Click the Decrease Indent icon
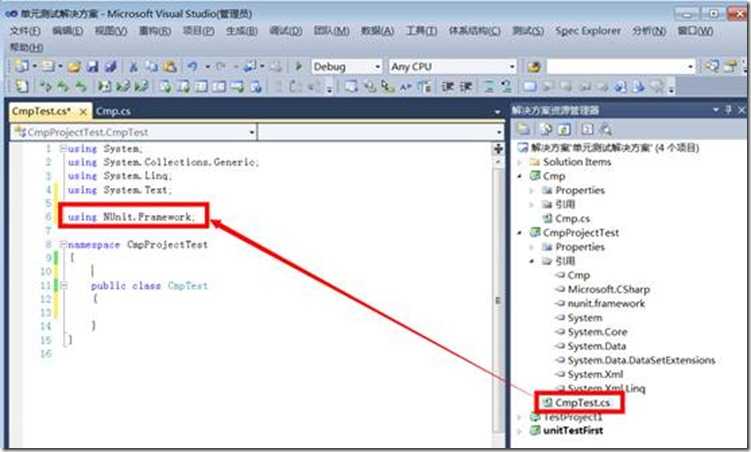Image resolution: width=751 pixels, height=452 pixels. [x=447, y=87]
